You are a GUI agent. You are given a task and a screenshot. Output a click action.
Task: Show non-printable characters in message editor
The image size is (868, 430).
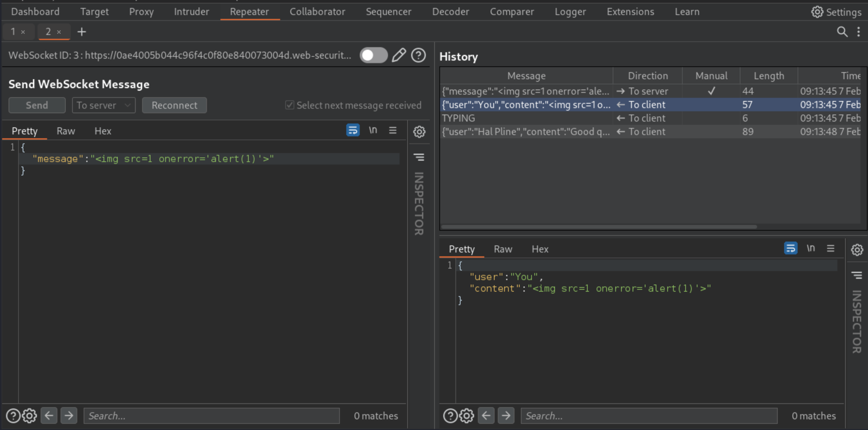pos(373,130)
